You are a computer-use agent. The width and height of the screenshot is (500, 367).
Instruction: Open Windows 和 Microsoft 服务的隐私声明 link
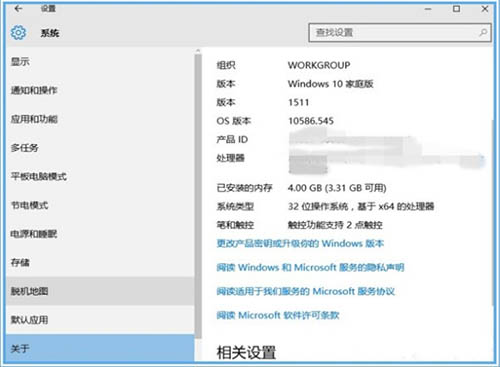[310, 267]
